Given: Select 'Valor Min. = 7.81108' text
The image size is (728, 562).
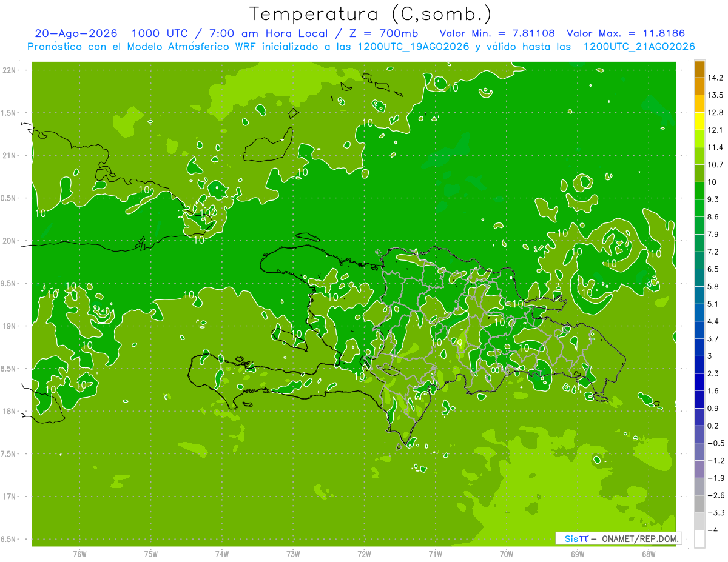Looking at the screenshot, I should 497,33.
